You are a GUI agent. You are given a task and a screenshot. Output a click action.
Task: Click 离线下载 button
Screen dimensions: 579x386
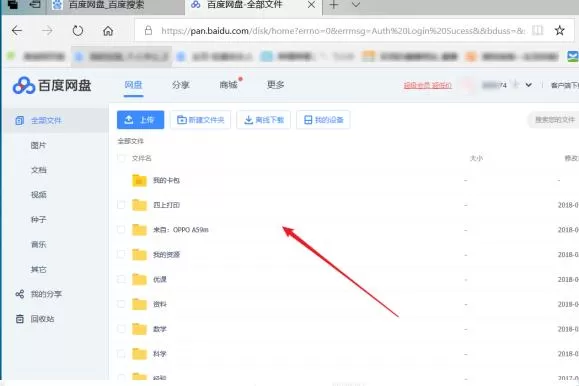pos(264,120)
